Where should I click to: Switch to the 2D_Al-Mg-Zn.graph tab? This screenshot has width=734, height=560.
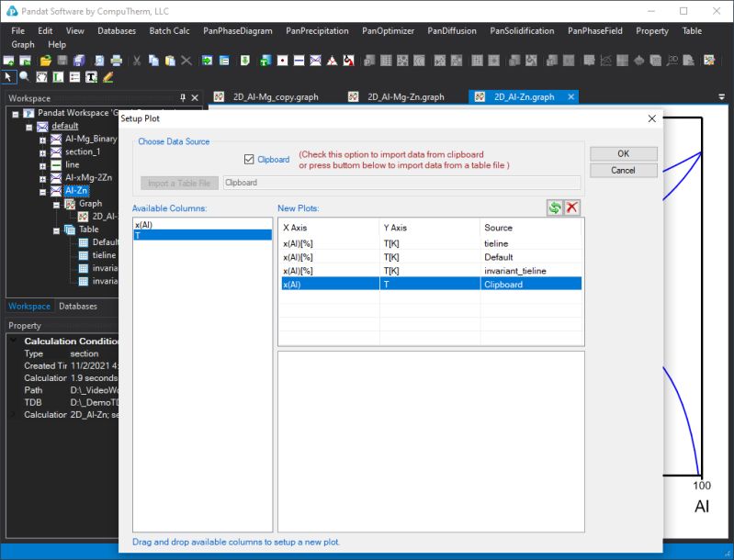coord(405,96)
